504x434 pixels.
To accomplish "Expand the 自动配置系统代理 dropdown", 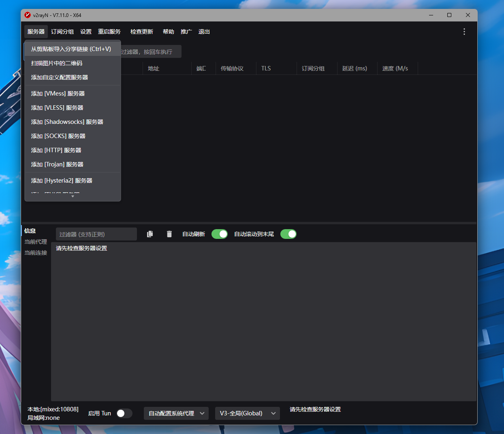I will 176,413.
